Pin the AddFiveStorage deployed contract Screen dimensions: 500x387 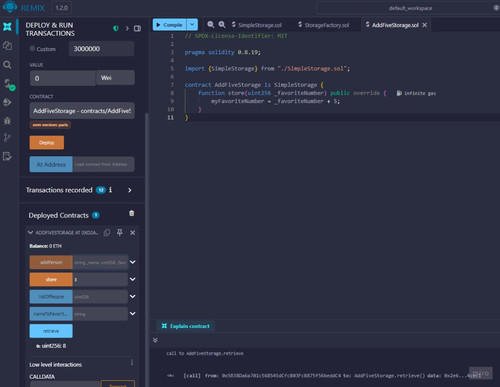[120, 233]
